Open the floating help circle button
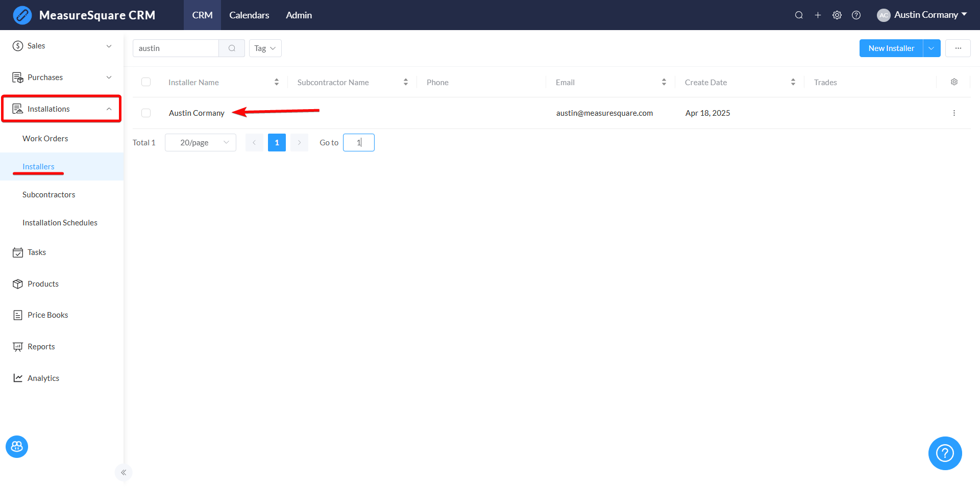 click(x=945, y=453)
